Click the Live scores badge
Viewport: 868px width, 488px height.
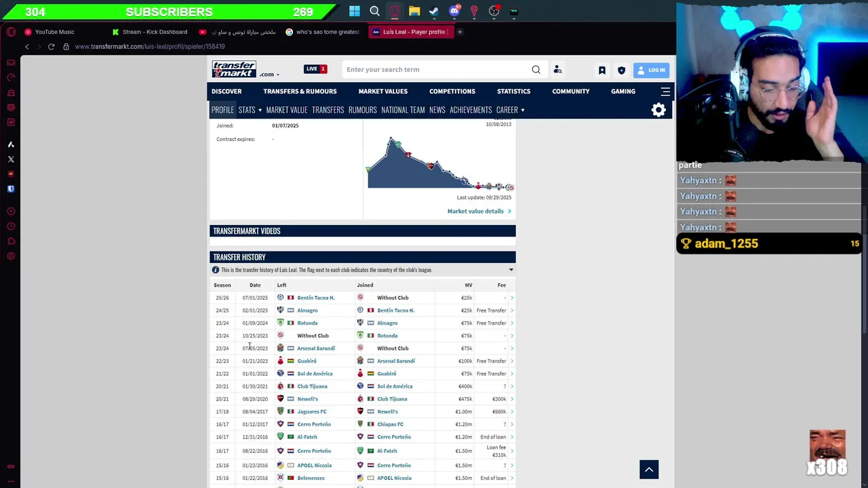tap(315, 69)
